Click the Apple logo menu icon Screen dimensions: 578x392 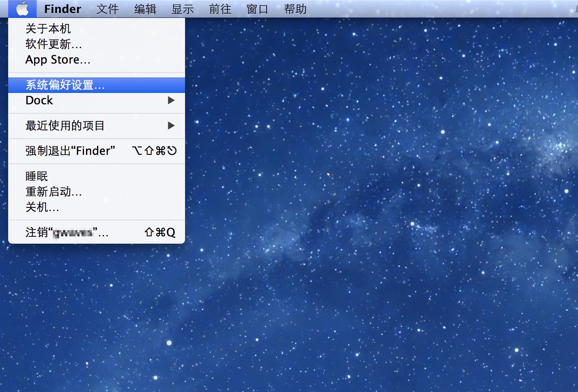click(22, 9)
